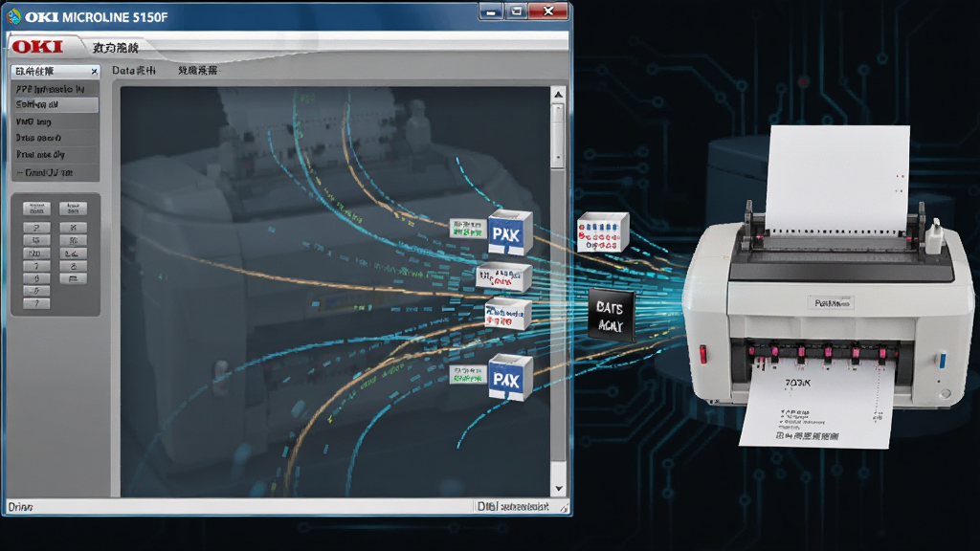
Task: Click green label beside upper PAX box
Action: (x=467, y=229)
